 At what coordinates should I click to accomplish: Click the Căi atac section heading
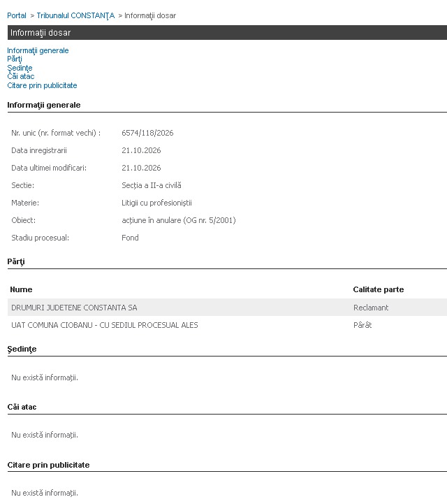tap(22, 407)
